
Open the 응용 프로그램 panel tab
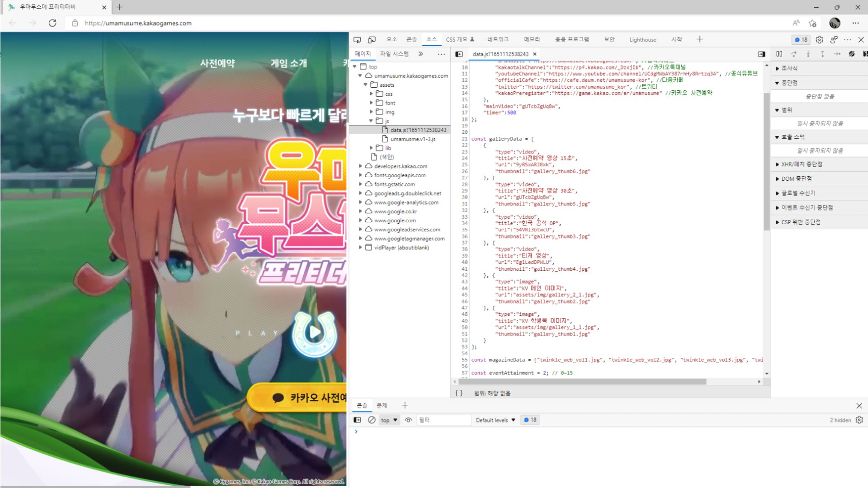pos(572,39)
